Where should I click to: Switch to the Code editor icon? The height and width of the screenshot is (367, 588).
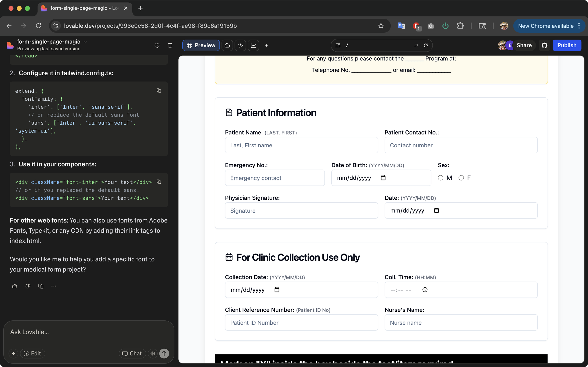[x=240, y=45]
